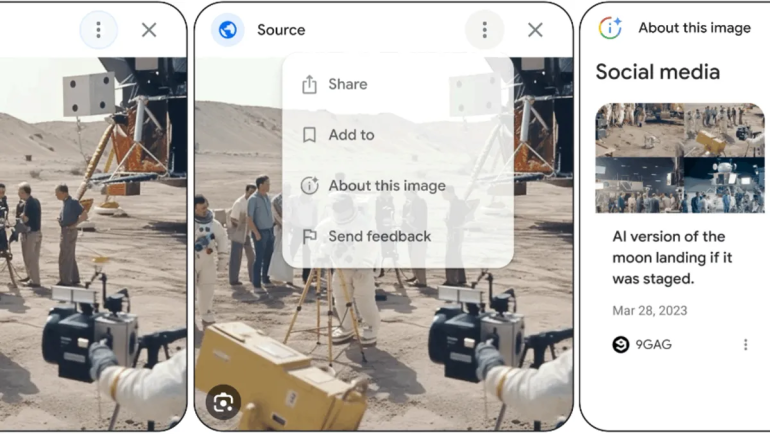Image resolution: width=770 pixels, height=434 pixels.
Task: Click the Mar 28, 2023 date
Action: 650,311
